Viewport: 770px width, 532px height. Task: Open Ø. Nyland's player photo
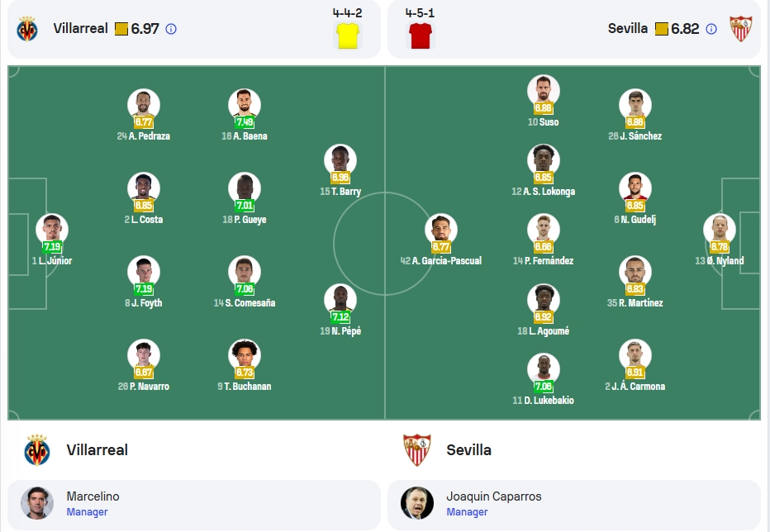click(x=720, y=230)
